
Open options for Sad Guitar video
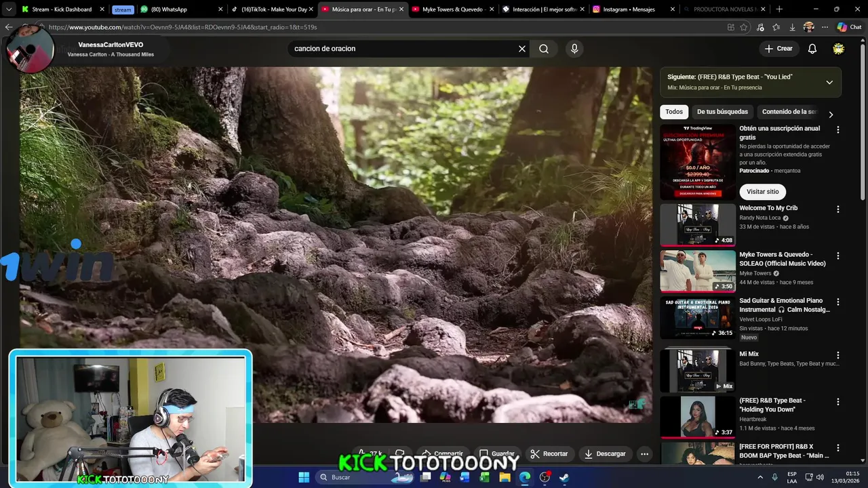(838, 302)
